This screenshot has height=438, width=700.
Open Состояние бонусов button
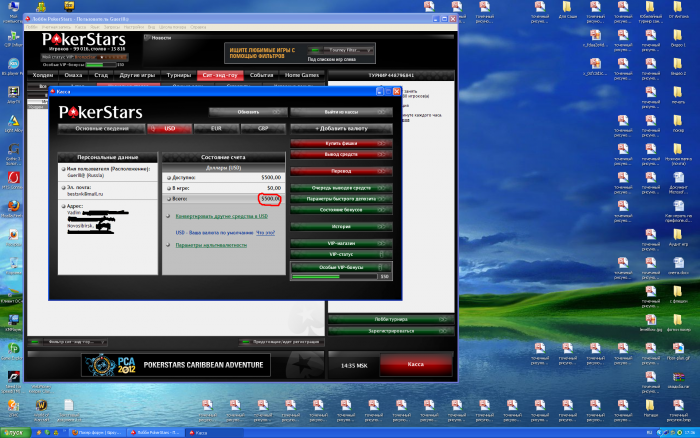coord(342,210)
